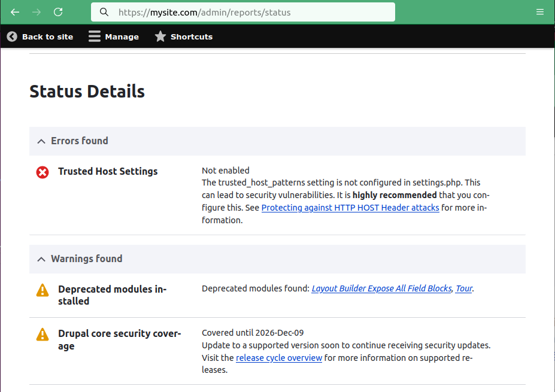Image resolution: width=555 pixels, height=392 pixels.
Task: Click the Status Details heading
Action: (87, 92)
